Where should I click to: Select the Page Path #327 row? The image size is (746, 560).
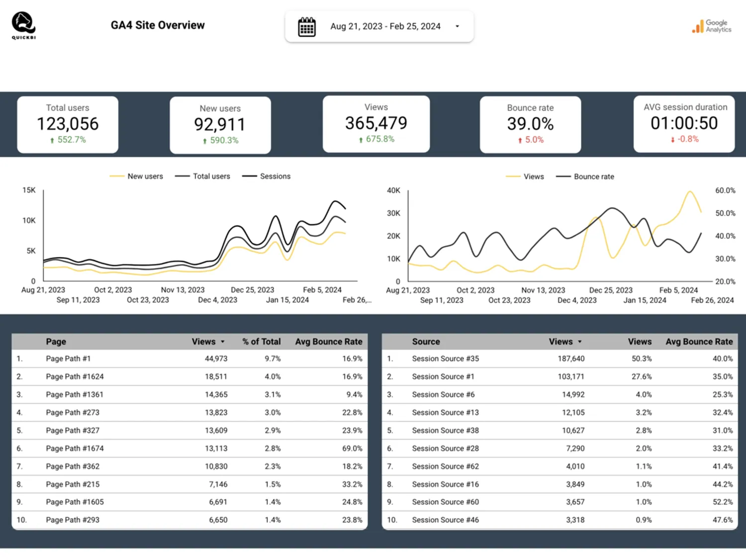point(189,430)
